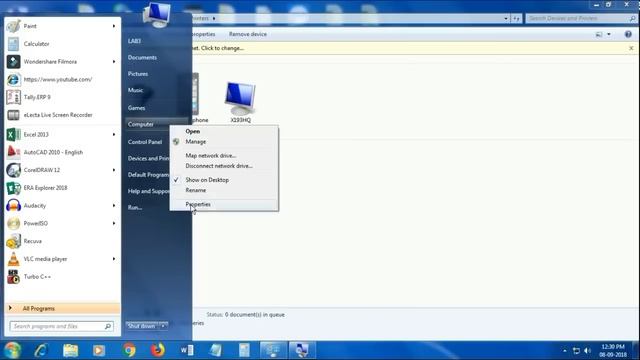Select the X193HQ monitor device
640x360 pixels.
(x=240, y=102)
